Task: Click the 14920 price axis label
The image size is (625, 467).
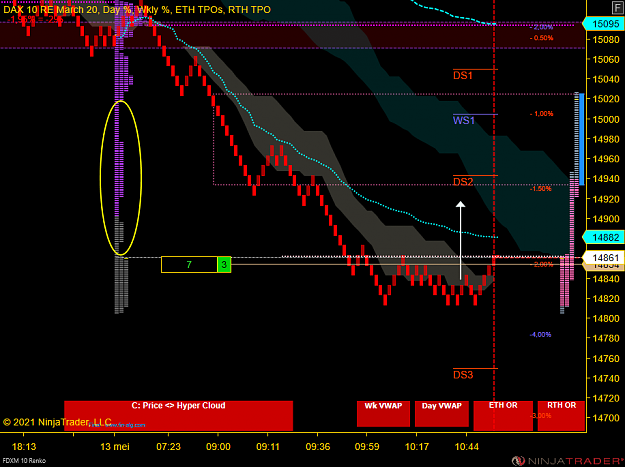Action: point(606,199)
